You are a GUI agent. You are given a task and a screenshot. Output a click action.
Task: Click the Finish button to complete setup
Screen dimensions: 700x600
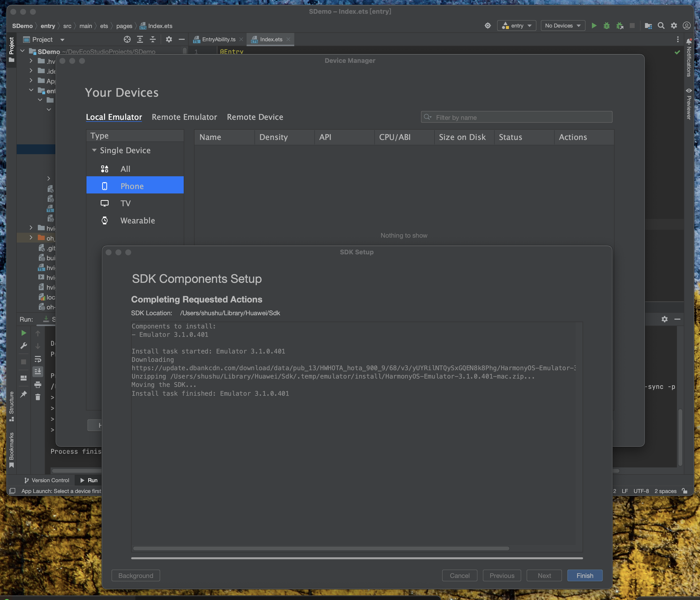585,575
